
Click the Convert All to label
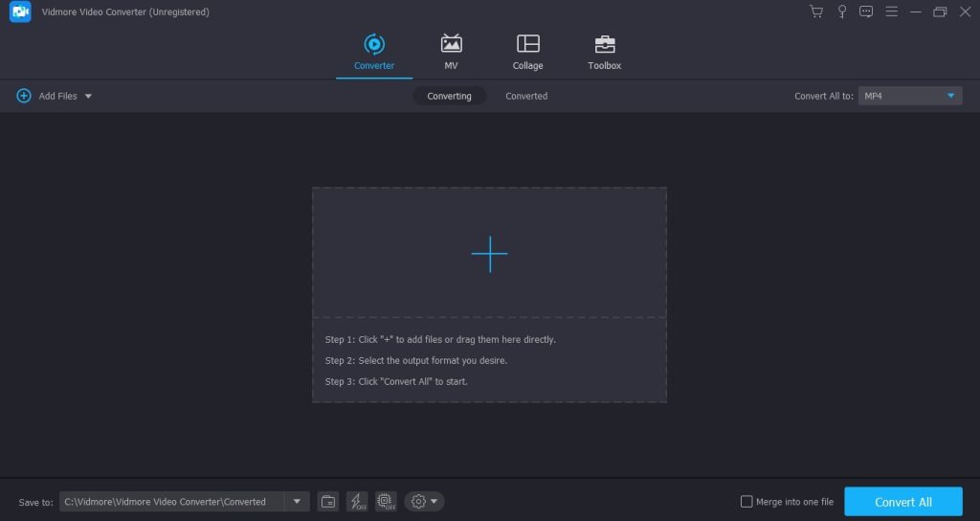click(x=823, y=96)
